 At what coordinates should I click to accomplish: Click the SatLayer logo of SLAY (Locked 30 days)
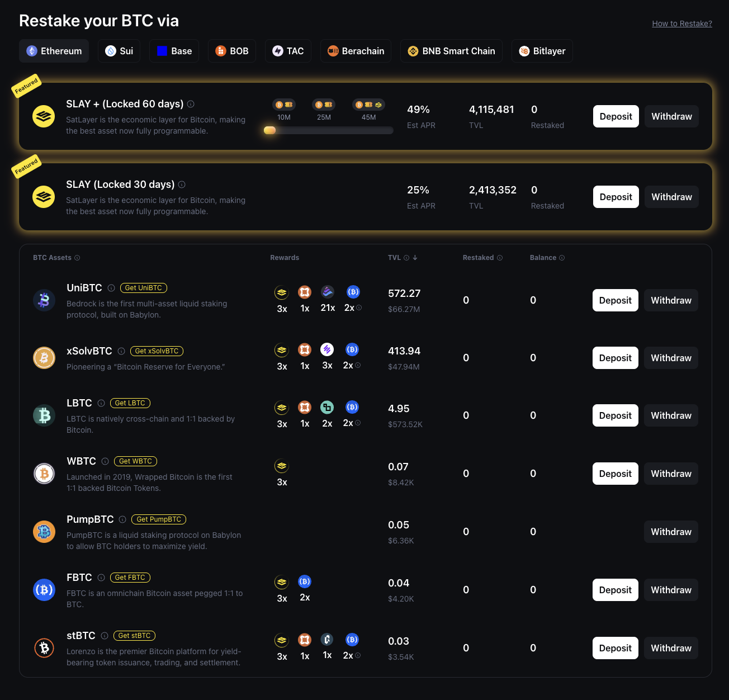44,197
